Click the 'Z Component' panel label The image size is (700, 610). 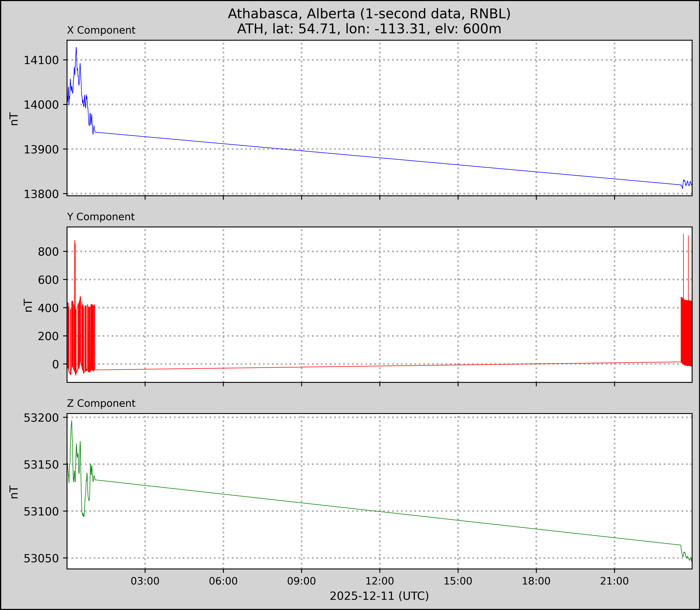pos(101,403)
